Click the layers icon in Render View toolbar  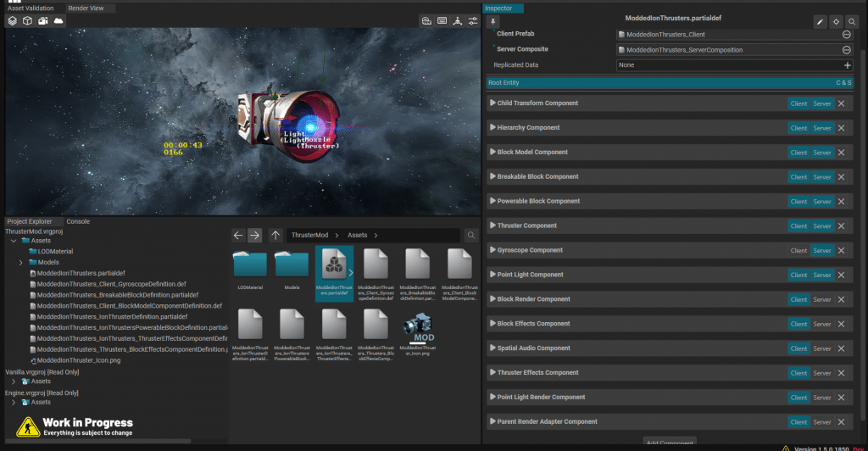[14, 20]
